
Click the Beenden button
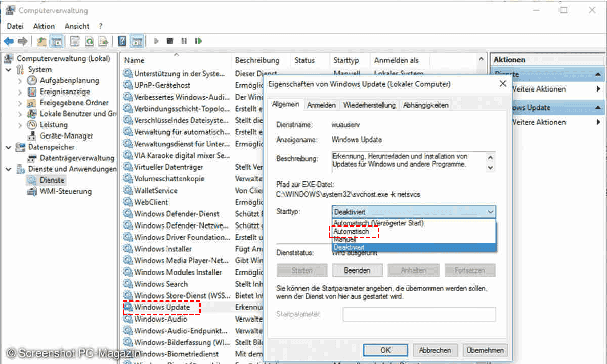click(357, 270)
